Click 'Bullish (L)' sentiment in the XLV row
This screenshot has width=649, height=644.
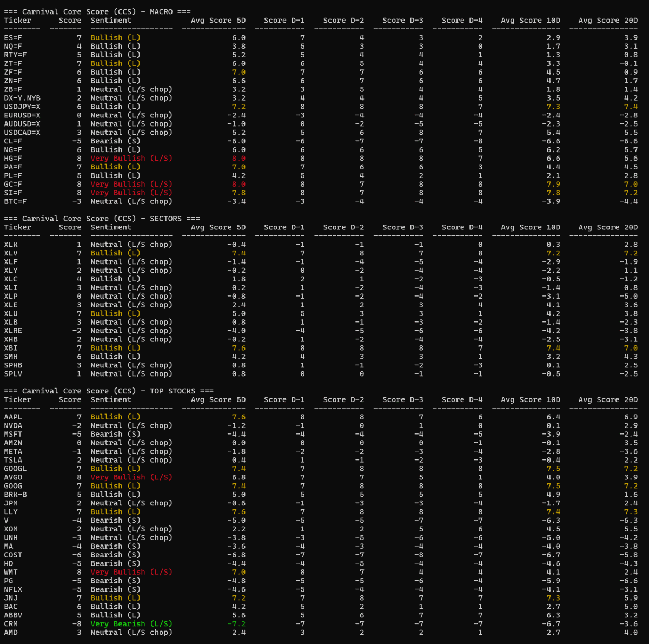[x=115, y=253]
